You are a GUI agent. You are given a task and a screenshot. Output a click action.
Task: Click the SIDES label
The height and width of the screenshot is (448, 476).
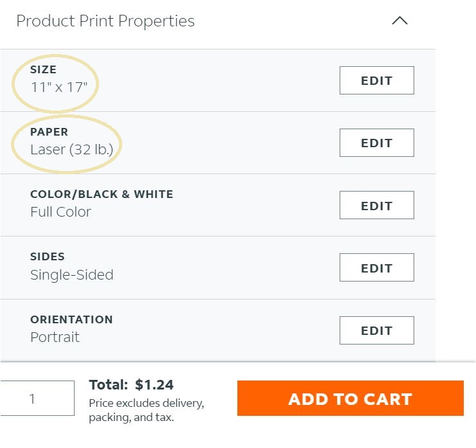(x=48, y=256)
